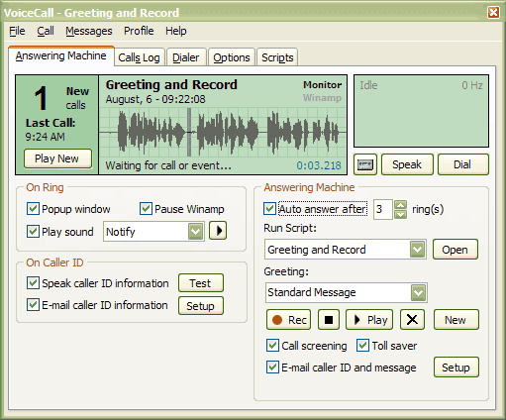This screenshot has width=506, height=420.
Task: Increase ring count with up arrow
Action: pos(400,205)
